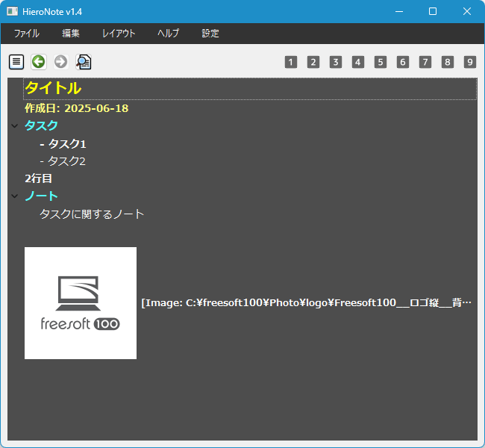This screenshot has width=485, height=448.
Task: Close the HieroNote window
Action: [467, 11]
